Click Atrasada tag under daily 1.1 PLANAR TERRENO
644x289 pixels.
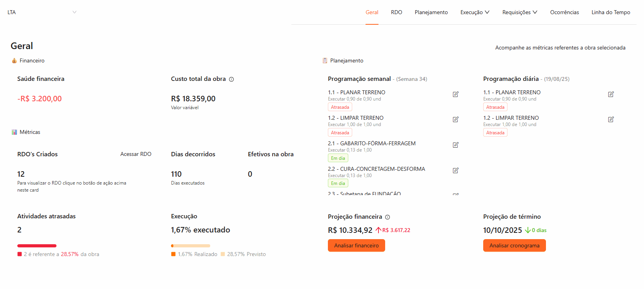pyautogui.click(x=495, y=107)
